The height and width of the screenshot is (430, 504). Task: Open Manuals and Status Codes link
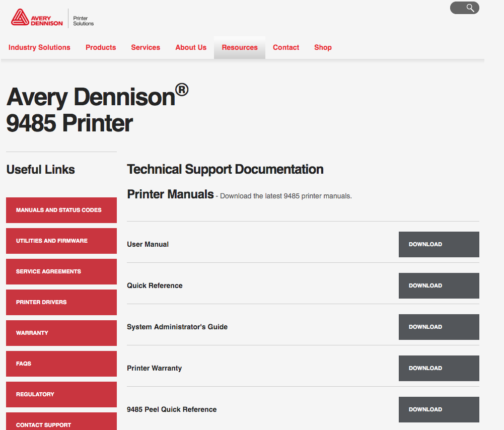click(61, 210)
